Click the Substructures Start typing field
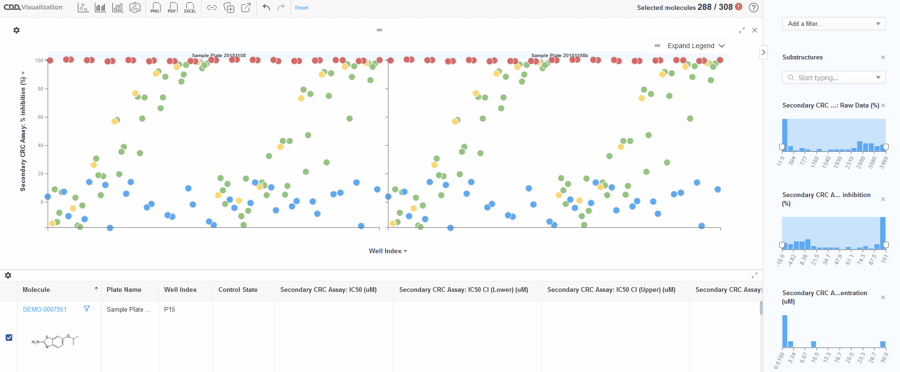 (834, 78)
